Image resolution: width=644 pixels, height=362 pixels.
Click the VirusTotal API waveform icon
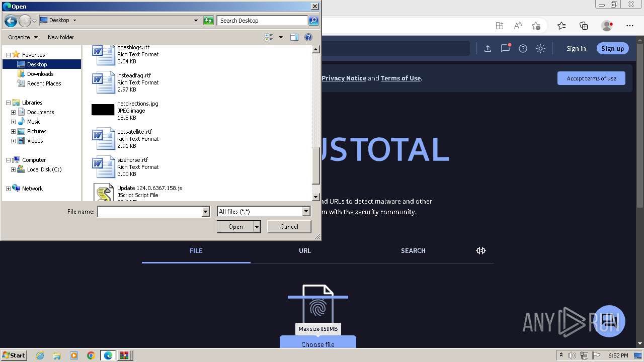(481, 250)
